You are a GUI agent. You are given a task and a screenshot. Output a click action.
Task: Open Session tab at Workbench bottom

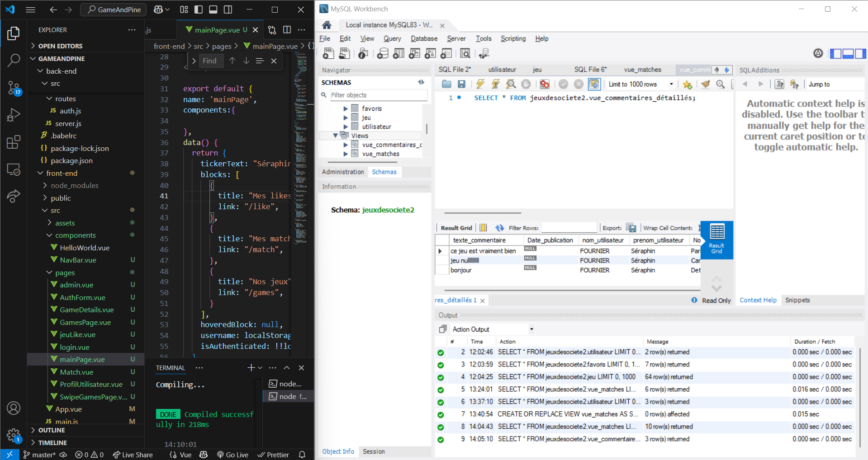coord(374,451)
